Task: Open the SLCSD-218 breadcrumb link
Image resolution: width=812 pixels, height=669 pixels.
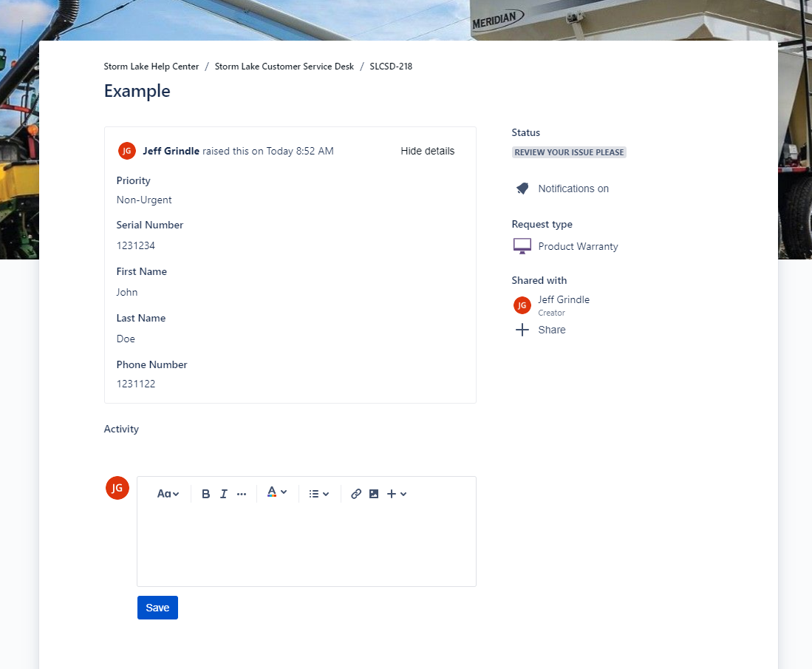Action: 391,67
